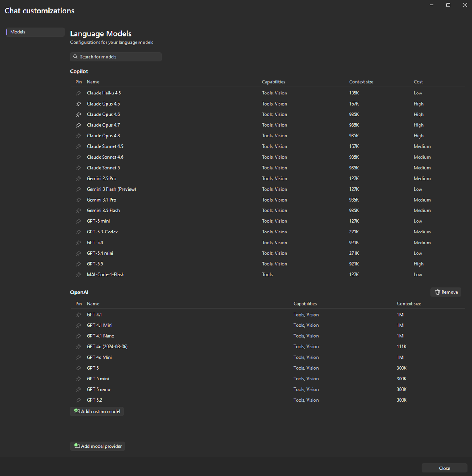Pin the OpenAI GPT 5 mini model

click(x=78, y=379)
